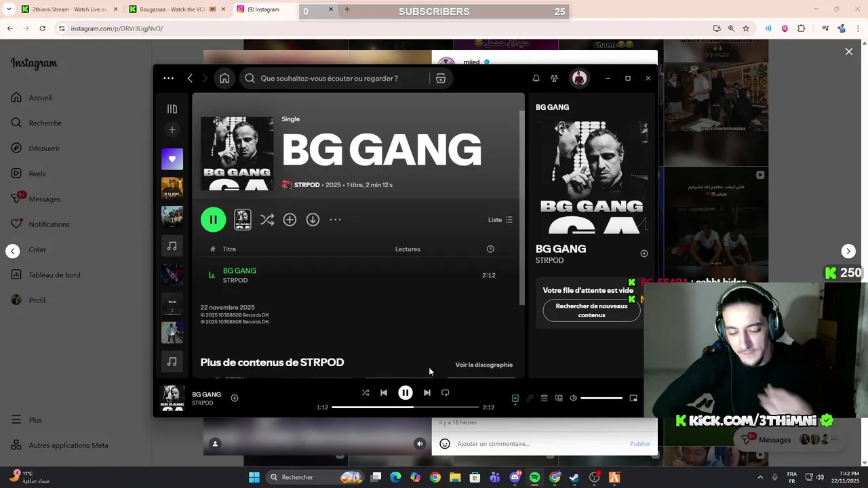Expand Your Library sidebar icon
The image size is (868, 488).
click(172, 109)
